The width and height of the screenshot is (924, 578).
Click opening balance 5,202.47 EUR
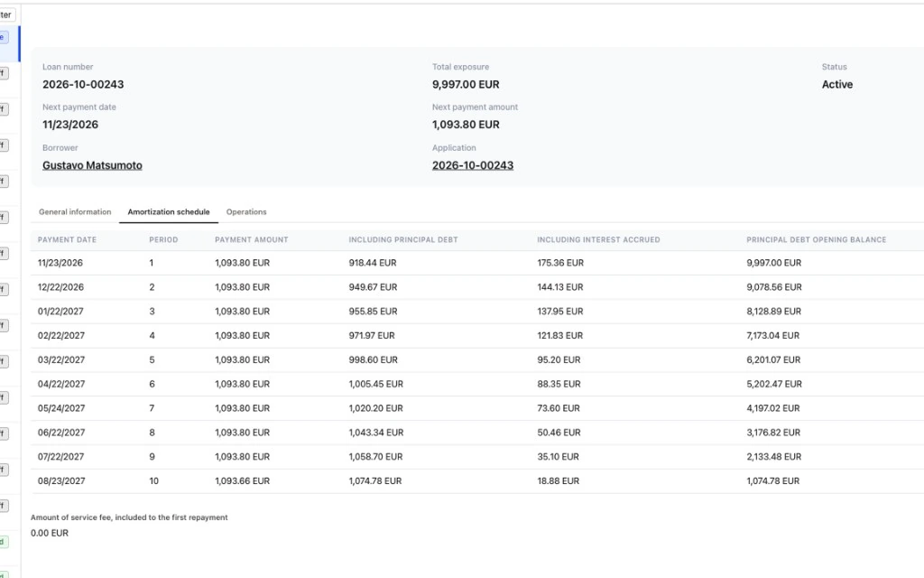pos(774,384)
